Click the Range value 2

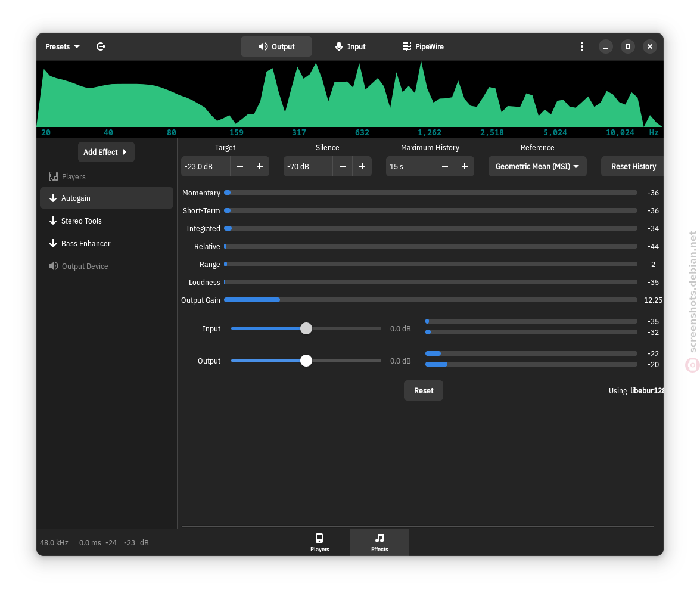pos(653,264)
